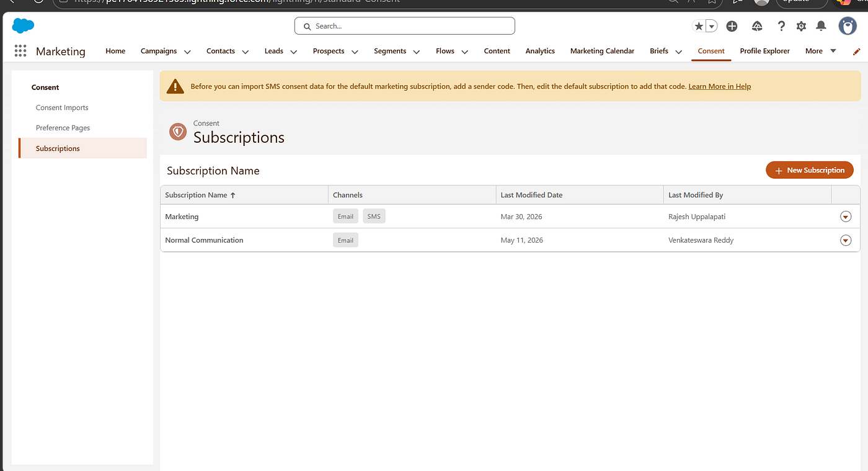Open the Profile Explorer tab
868x471 pixels.
(765, 51)
